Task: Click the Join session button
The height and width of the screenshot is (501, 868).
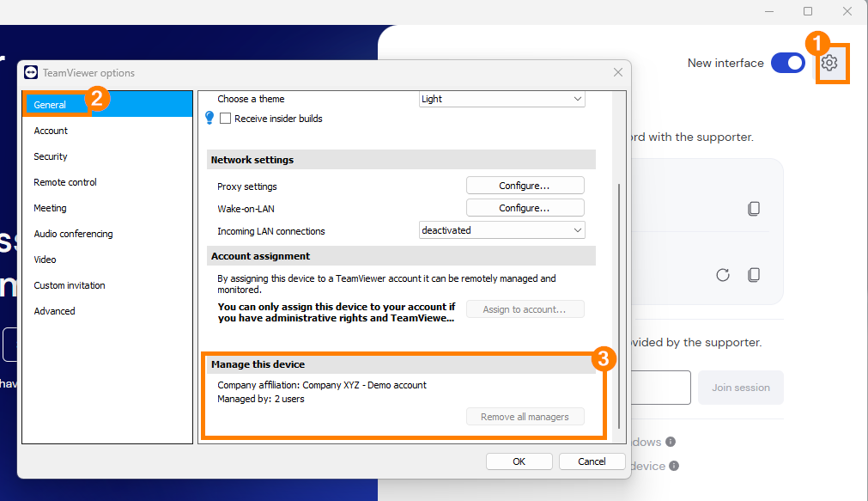Action: pyautogui.click(x=741, y=388)
